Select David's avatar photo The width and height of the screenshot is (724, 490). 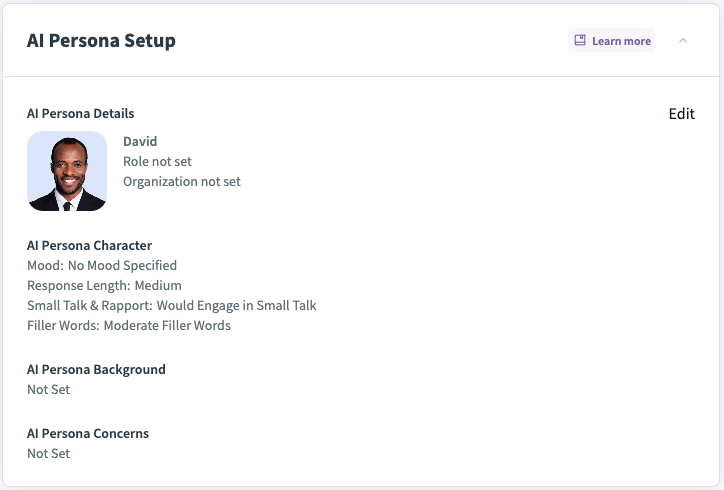pos(67,171)
